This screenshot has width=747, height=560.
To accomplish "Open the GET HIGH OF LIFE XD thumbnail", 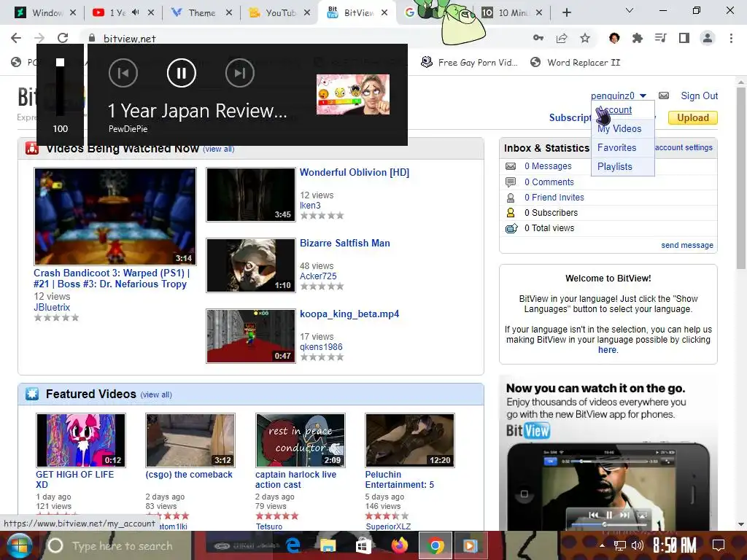I will (x=81, y=440).
